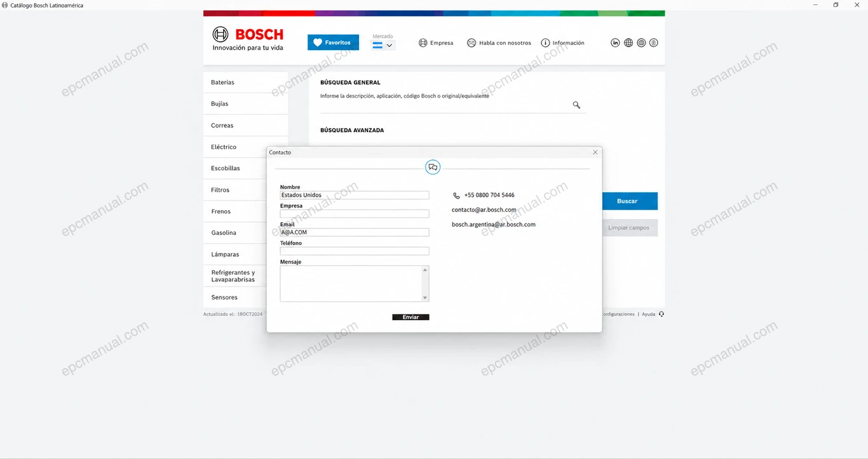
Task: Open Favoritos with the heart button
Action: pyautogui.click(x=333, y=43)
